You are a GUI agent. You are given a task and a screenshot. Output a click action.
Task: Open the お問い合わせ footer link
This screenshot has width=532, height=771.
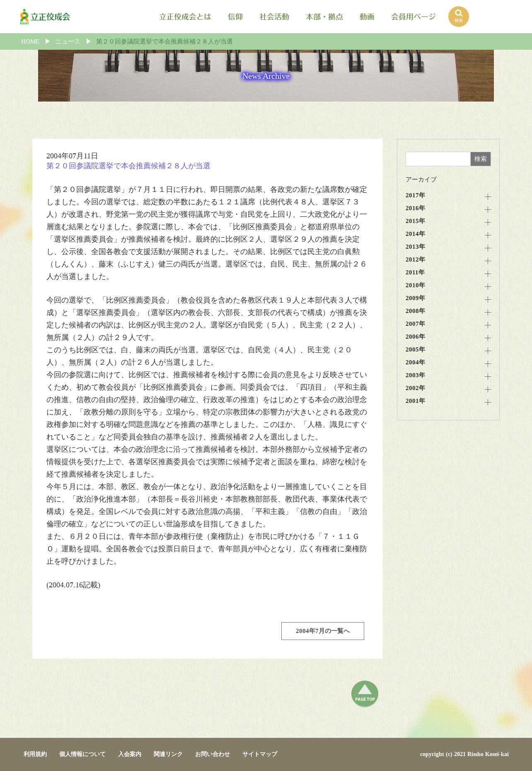213,754
